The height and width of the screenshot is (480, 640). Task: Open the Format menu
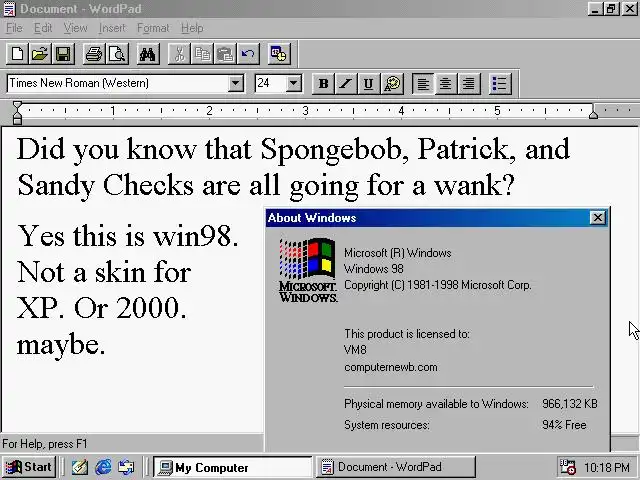[x=153, y=28]
